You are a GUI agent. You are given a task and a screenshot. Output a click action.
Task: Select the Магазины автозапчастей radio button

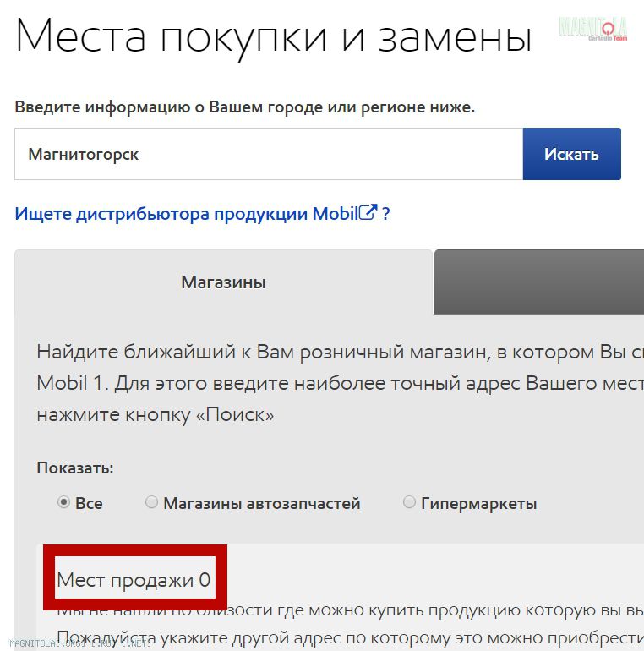151,502
